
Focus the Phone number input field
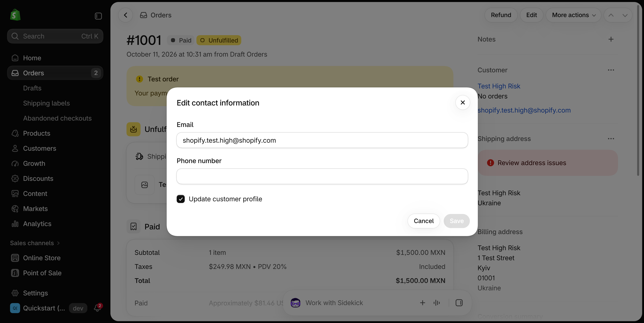click(322, 176)
